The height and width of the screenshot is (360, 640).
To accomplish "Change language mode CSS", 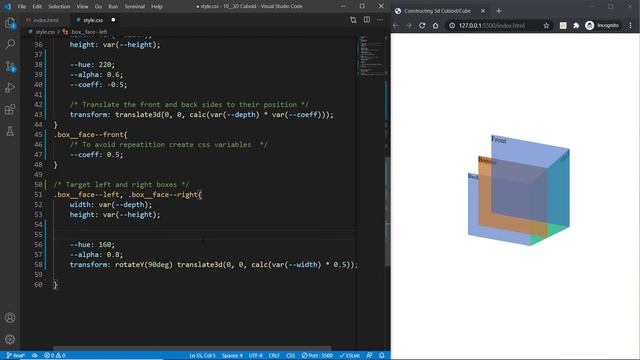I will pyautogui.click(x=291, y=356).
